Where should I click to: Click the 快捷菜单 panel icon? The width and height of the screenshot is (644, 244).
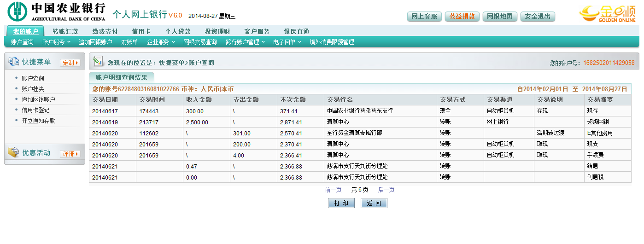13,62
